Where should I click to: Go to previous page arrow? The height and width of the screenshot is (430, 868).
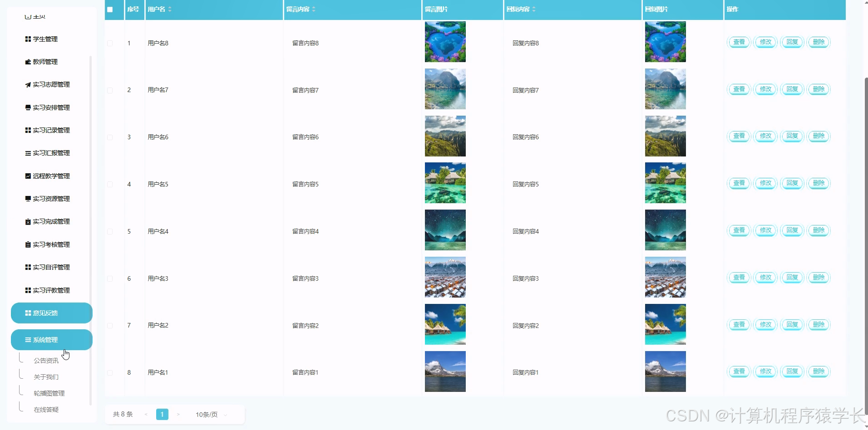click(x=146, y=414)
